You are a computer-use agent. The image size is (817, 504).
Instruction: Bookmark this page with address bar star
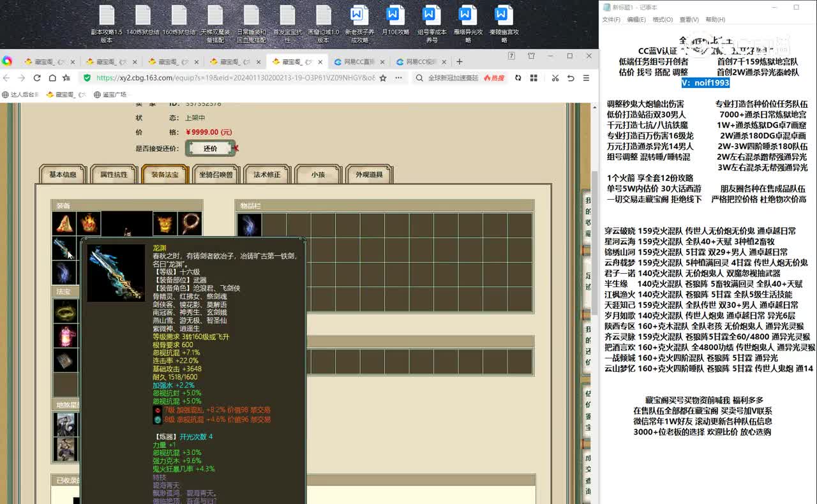tap(383, 78)
